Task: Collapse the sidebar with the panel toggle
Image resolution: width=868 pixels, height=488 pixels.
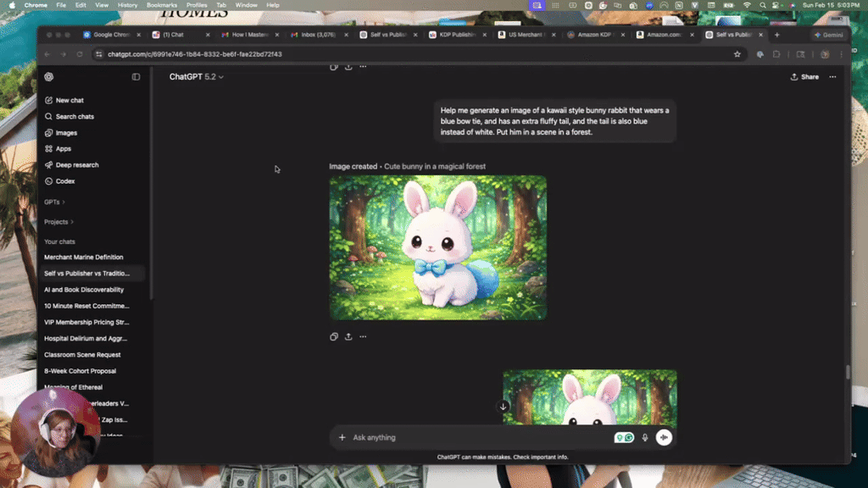Action: [x=136, y=77]
